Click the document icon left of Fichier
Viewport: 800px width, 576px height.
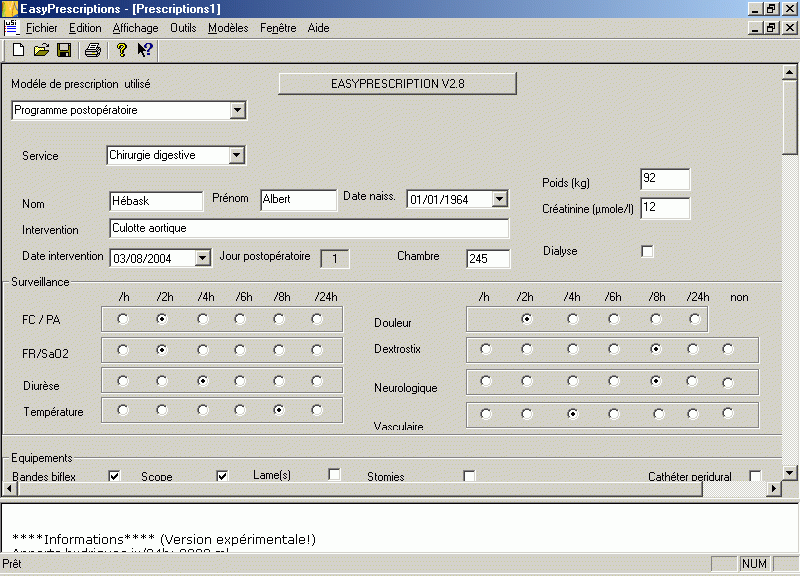[11, 28]
